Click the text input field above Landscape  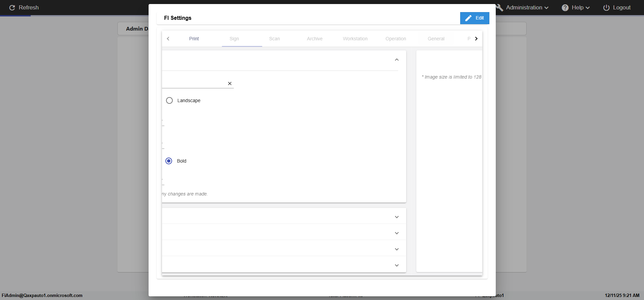click(194, 84)
